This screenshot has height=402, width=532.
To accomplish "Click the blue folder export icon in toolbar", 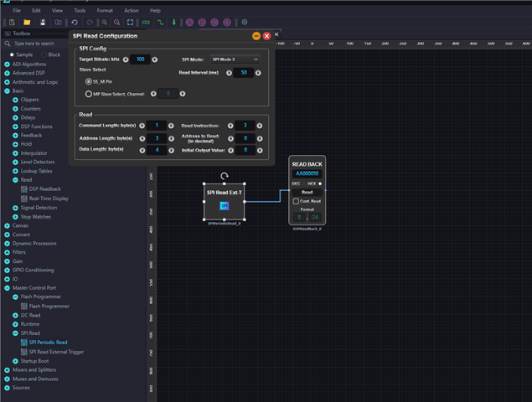I will click(x=59, y=23).
